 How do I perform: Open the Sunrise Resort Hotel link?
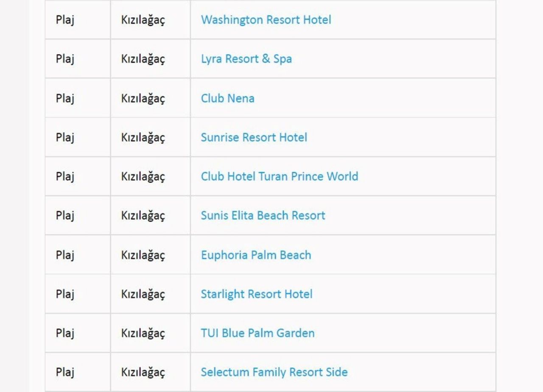254,137
